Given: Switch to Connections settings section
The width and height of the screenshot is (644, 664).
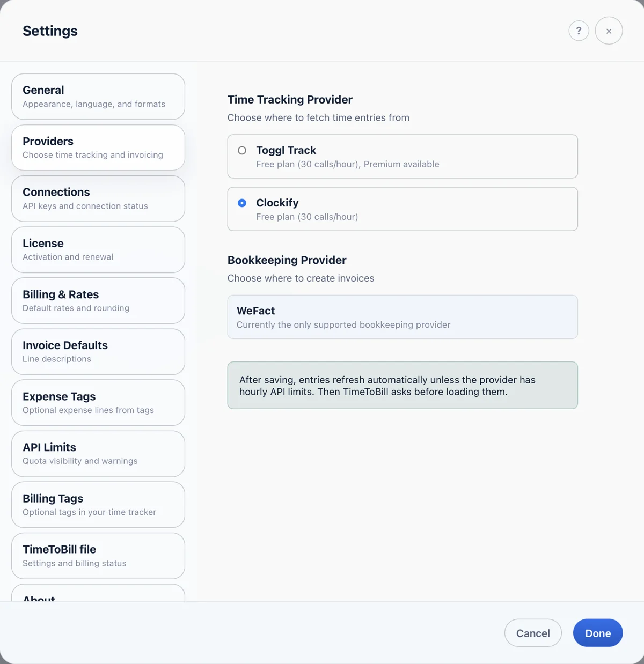Looking at the screenshot, I should pyautogui.click(x=98, y=198).
